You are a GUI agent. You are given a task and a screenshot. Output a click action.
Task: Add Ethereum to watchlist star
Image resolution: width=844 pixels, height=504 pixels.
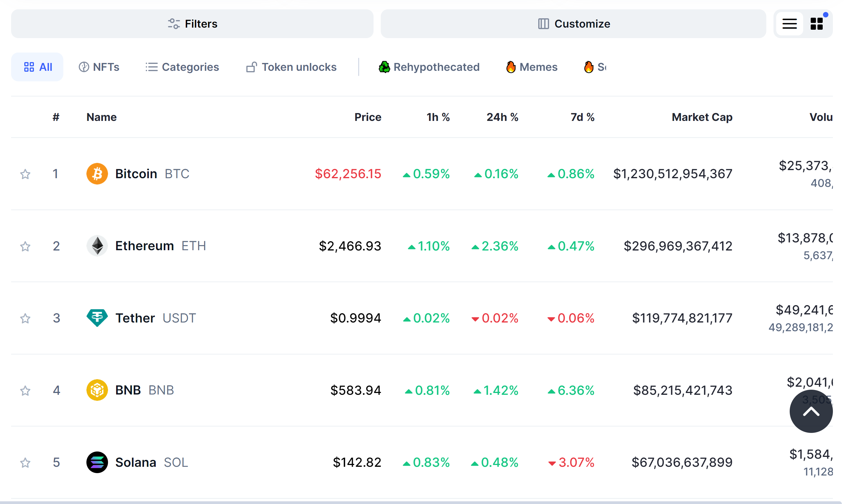pyautogui.click(x=25, y=246)
